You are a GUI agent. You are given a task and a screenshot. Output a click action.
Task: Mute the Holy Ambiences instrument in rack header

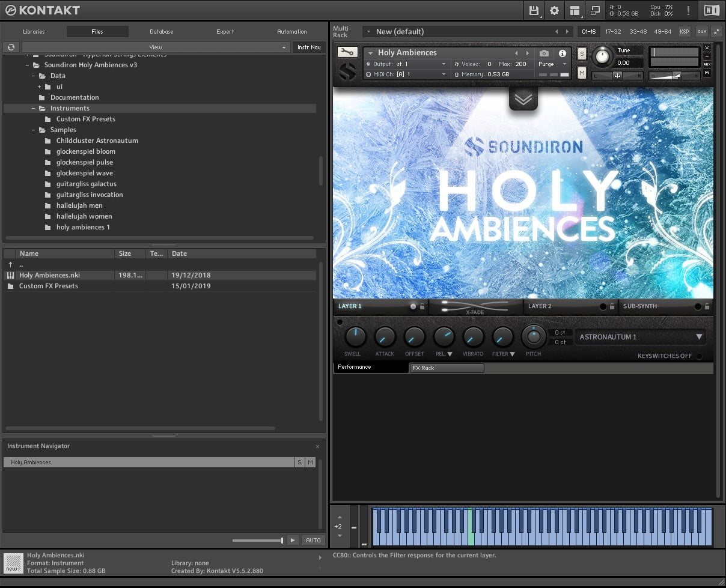(x=582, y=73)
